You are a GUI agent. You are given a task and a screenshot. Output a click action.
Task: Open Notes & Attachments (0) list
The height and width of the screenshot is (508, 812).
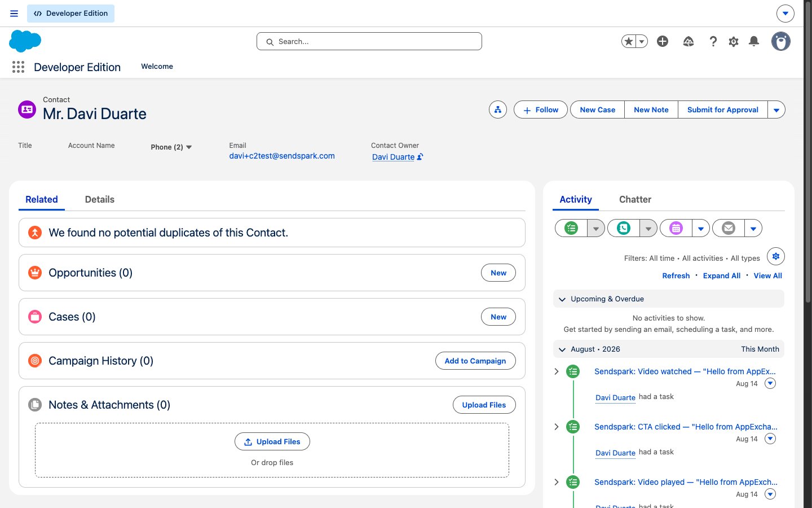click(109, 405)
